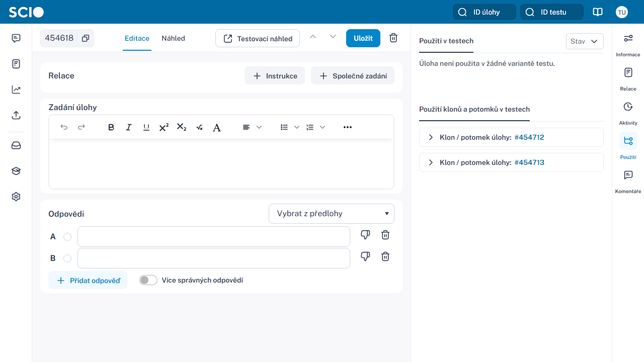Image resolution: width=644 pixels, height=362 pixels.
Task: Open the Relace side panel
Action: pyautogui.click(x=628, y=79)
